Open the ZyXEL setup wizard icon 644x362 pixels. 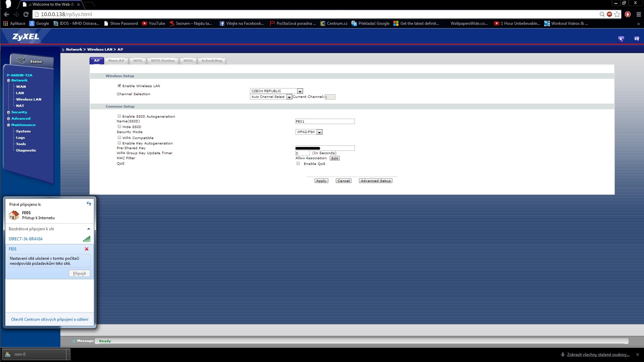621,39
